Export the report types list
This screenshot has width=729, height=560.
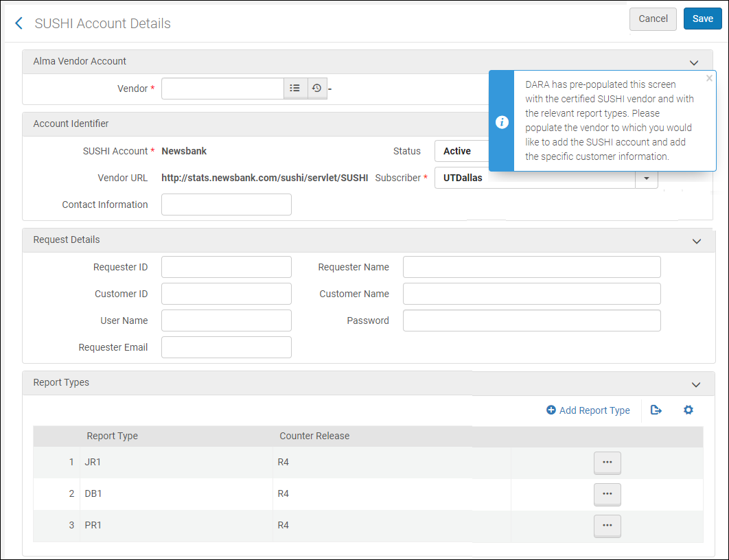pos(656,410)
